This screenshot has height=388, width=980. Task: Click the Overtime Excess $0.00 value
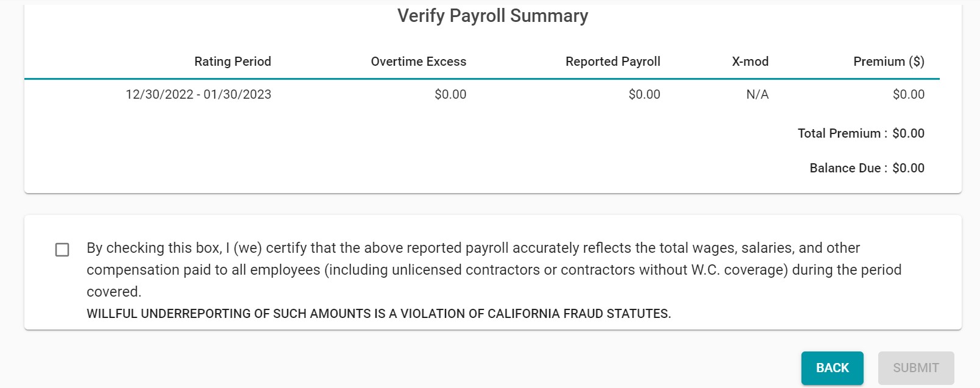tap(450, 94)
